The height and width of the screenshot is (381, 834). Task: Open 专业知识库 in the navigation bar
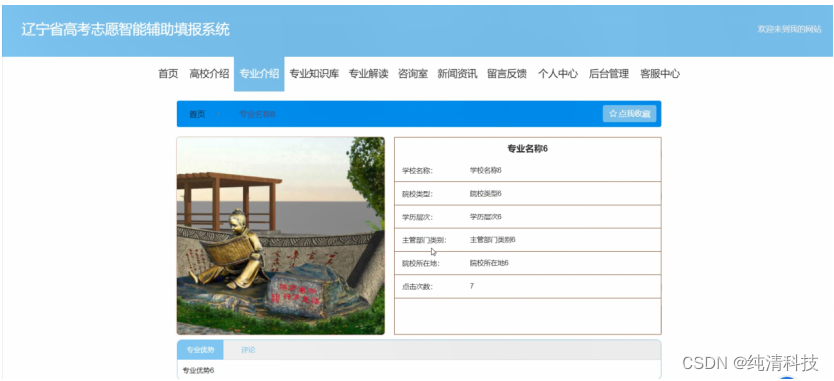click(314, 74)
